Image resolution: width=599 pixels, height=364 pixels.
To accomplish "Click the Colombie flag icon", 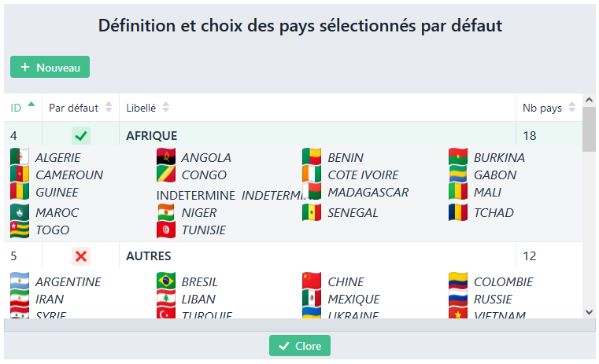I will pyautogui.click(x=458, y=281).
